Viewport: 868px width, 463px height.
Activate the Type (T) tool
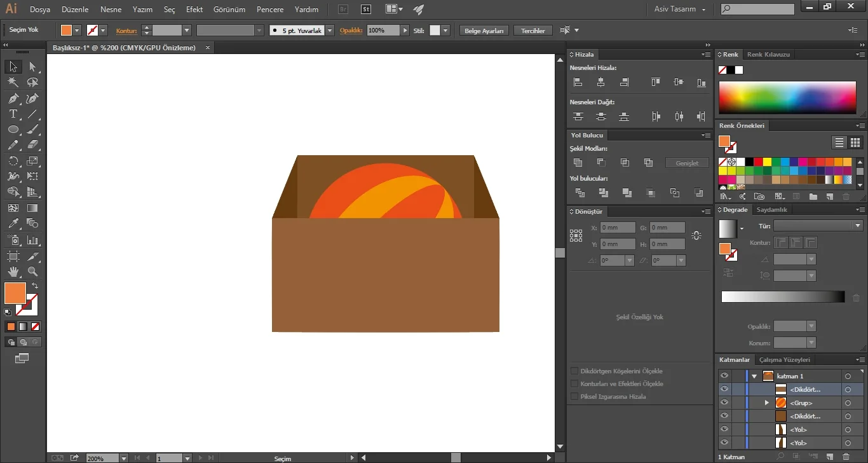pyautogui.click(x=13, y=114)
